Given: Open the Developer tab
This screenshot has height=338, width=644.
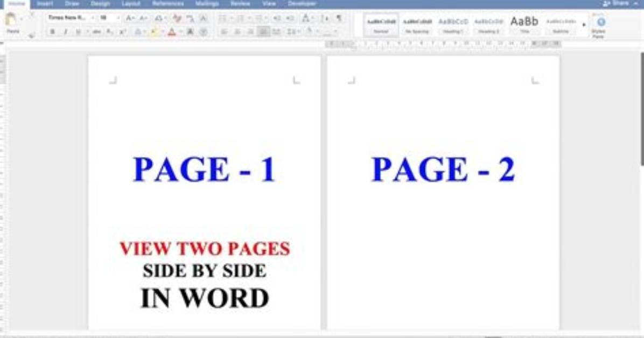Looking at the screenshot, I should point(302,4).
